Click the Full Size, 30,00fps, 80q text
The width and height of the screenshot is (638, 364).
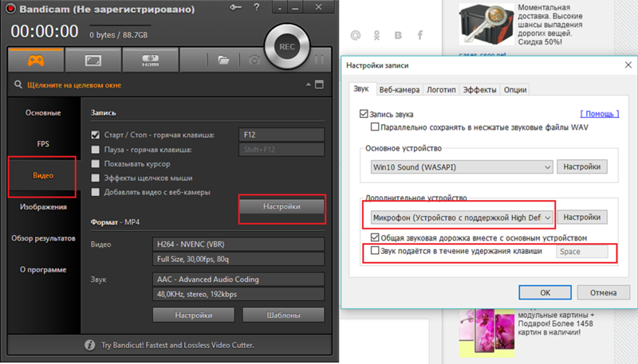193,259
